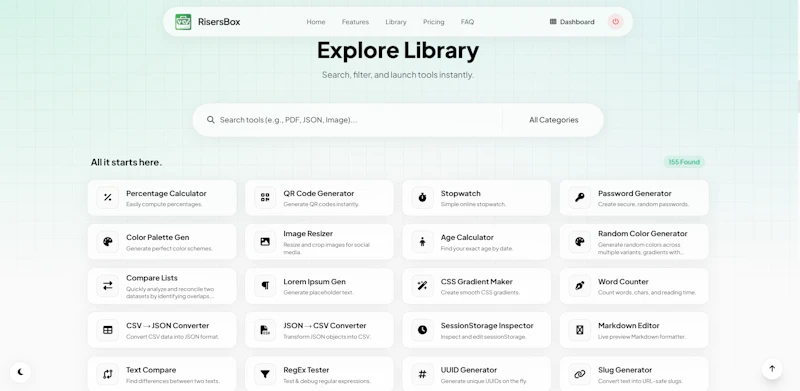Click the Percentage Calculator percent icon
Image resolution: width=800 pixels, height=391 pixels.
click(108, 198)
